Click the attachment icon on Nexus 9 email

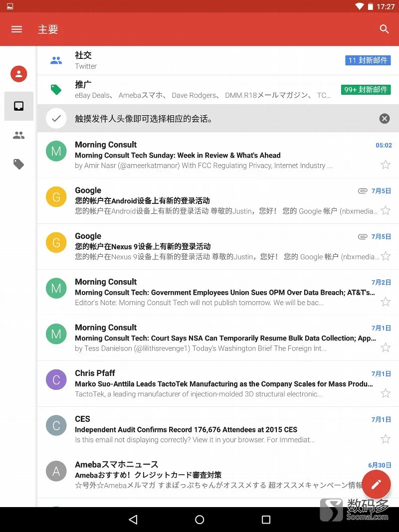pyautogui.click(x=363, y=236)
